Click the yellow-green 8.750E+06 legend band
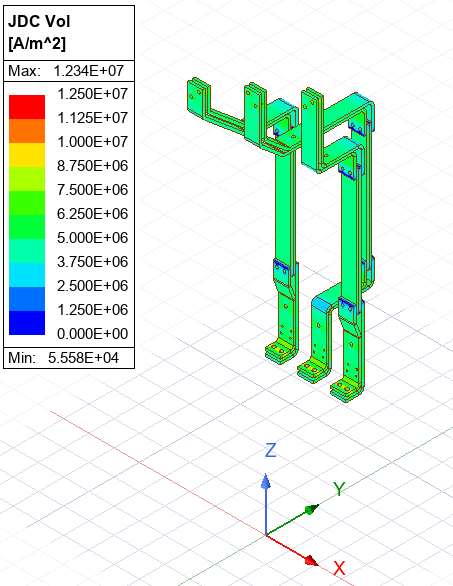Image resolution: width=453 pixels, height=586 pixels. [27, 179]
